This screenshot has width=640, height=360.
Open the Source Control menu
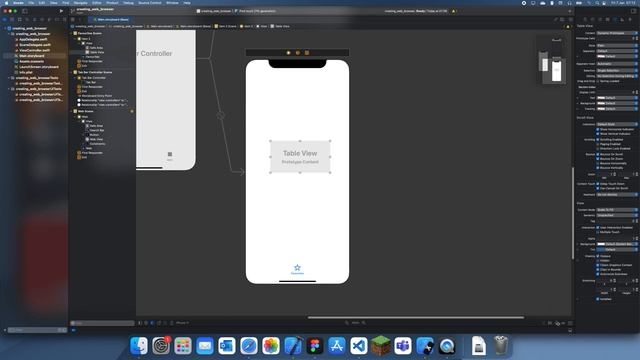[x=150, y=3]
